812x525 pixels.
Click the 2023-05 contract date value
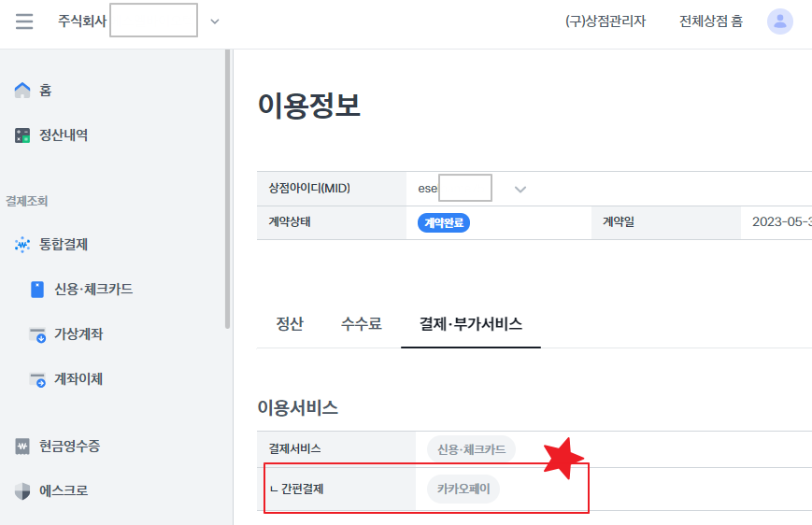click(782, 221)
